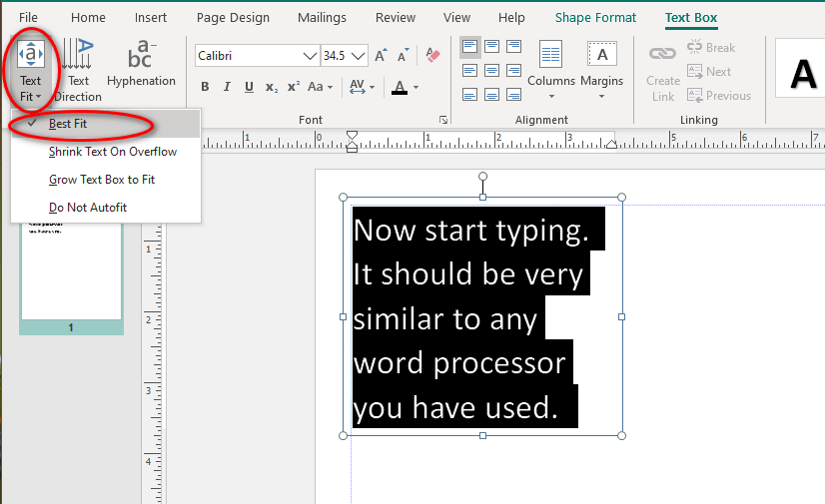825x504 pixels.
Task: Apply Underline formatting
Action: pos(249,87)
